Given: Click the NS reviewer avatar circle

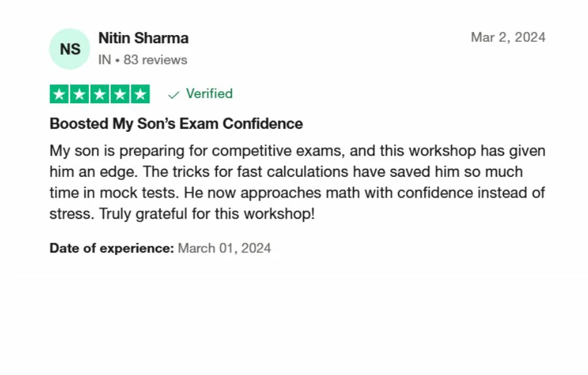Looking at the screenshot, I should point(69,49).
